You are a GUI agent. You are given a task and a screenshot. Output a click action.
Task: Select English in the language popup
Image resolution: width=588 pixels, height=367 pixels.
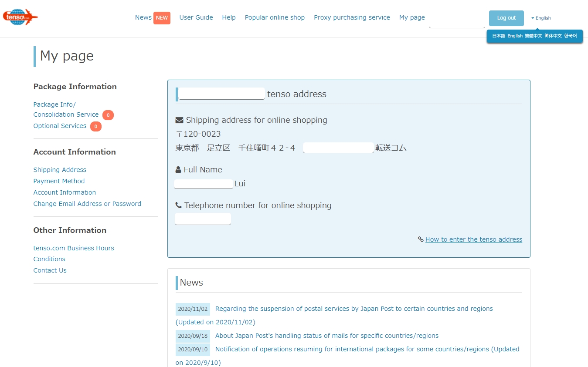[515, 36]
